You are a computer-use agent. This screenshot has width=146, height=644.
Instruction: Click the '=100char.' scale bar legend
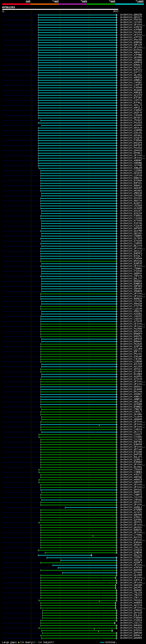109,642
